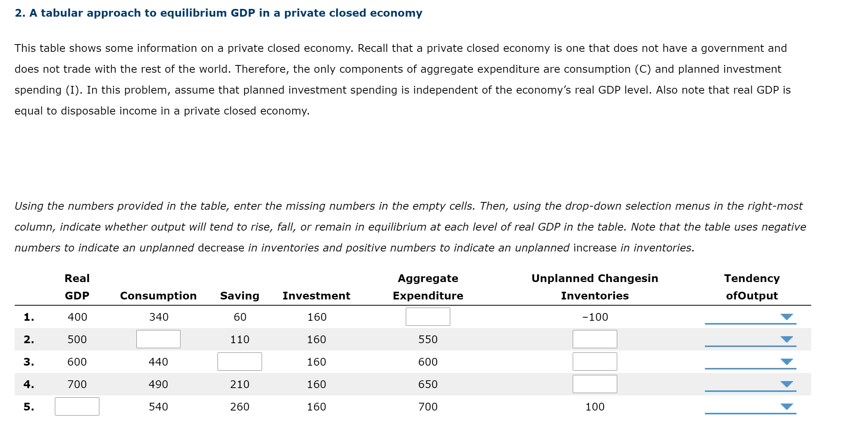Open the Tendency of Output dropdown for row 4

pos(787,384)
